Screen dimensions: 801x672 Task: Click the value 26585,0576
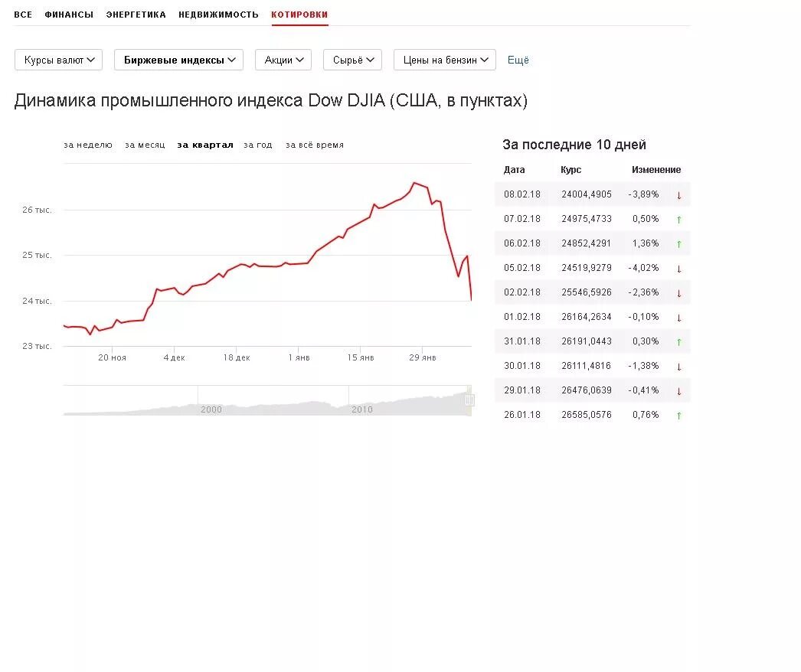click(x=587, y=415)
